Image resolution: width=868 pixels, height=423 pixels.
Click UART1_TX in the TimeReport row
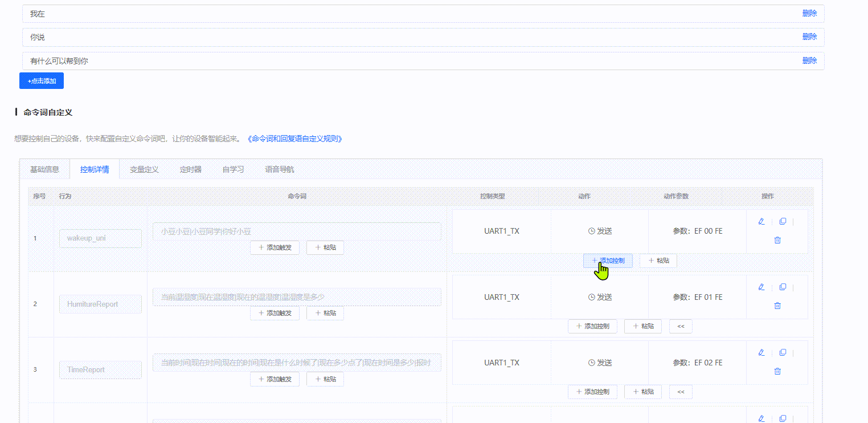(x=502, y=363)
